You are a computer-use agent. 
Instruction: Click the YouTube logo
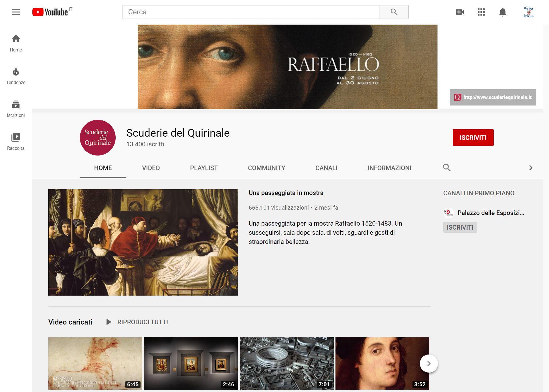(50, 12)
